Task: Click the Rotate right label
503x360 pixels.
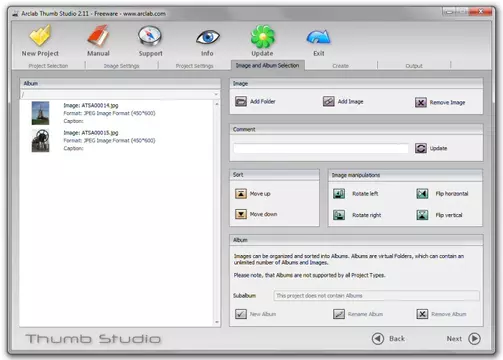Action: [367, 215]
